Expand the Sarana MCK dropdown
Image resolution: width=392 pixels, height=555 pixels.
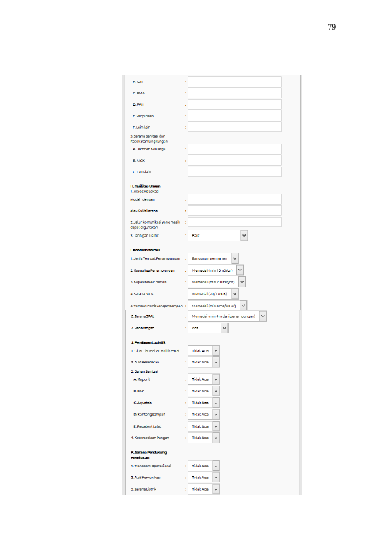[x=213, y=294]
